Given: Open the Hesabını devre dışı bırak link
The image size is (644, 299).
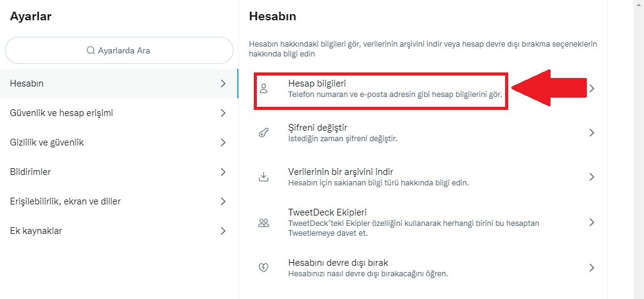Looking at the screenshot, I should pyautogui.click(x=338, y=263).
